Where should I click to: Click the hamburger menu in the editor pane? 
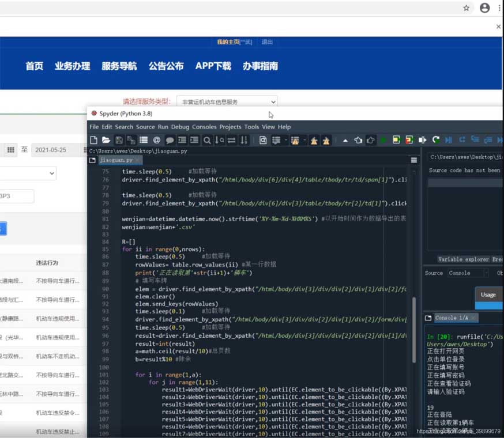413,160
